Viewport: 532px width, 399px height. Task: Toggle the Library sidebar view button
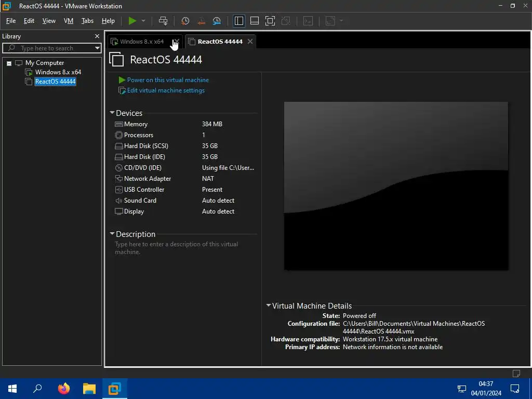239,21
